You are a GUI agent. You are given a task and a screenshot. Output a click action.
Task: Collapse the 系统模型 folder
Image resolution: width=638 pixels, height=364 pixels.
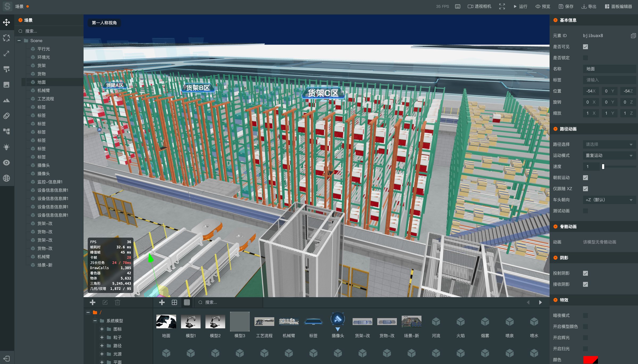coord(95,321)
